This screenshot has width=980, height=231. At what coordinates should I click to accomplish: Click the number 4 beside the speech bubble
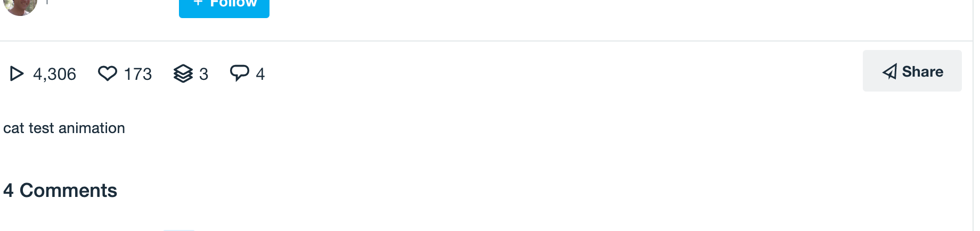click(260, 74)
